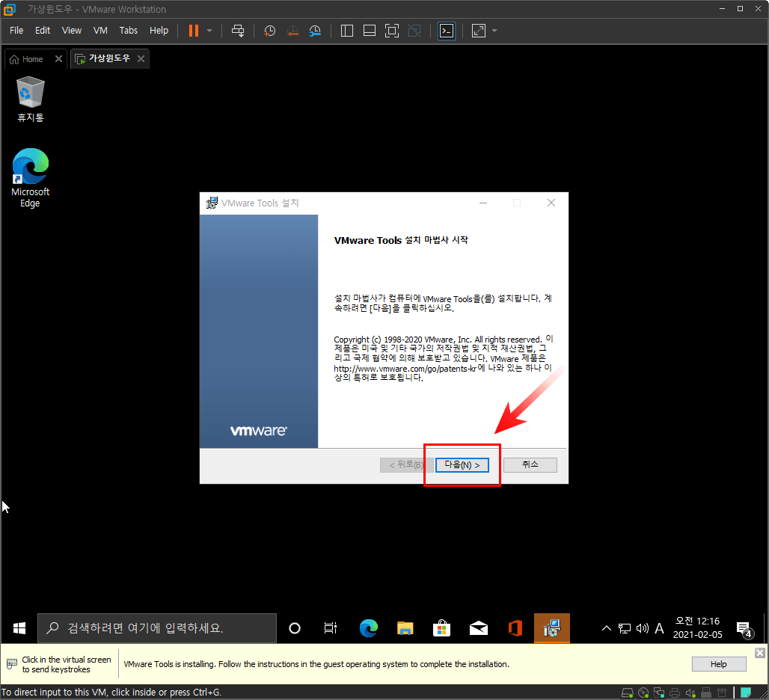Click the archive box status bar icon
769x700 pixels.
tap(722, 693)
